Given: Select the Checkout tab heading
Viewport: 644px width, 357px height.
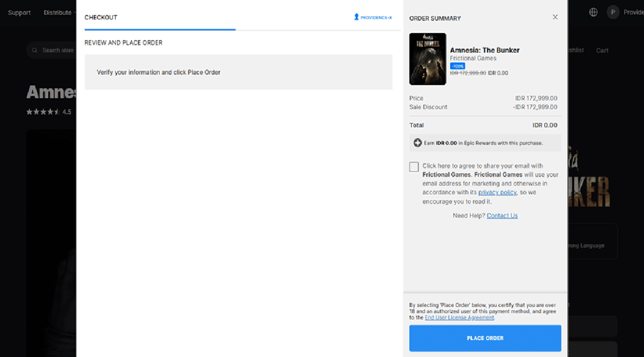Looking at the screenshot, I should tap(101, 17).
